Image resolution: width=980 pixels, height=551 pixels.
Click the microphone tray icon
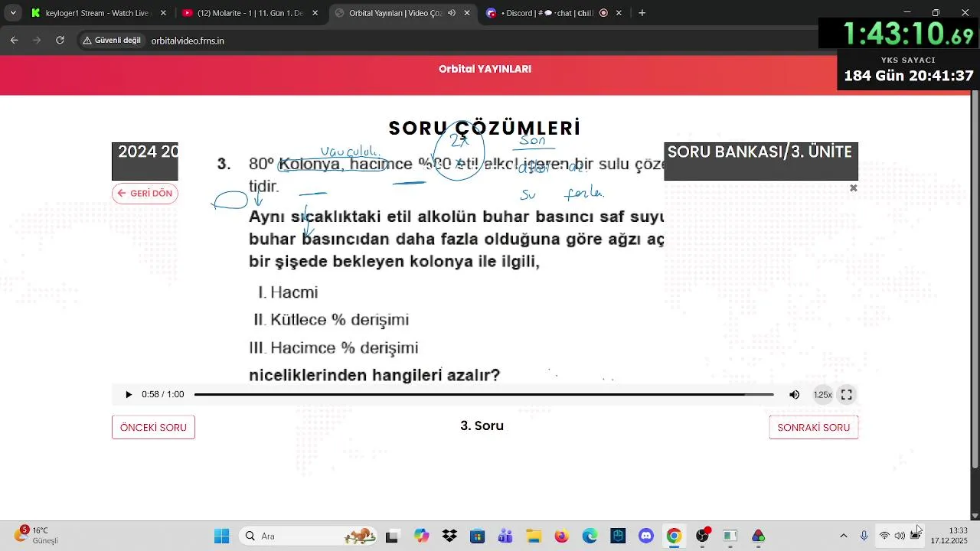click(x=864, y=536)
